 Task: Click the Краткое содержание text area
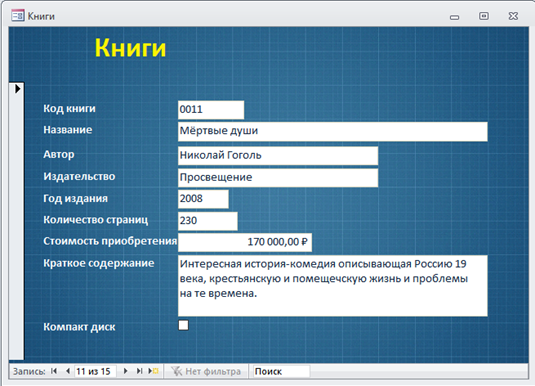[x=333, y=286]
